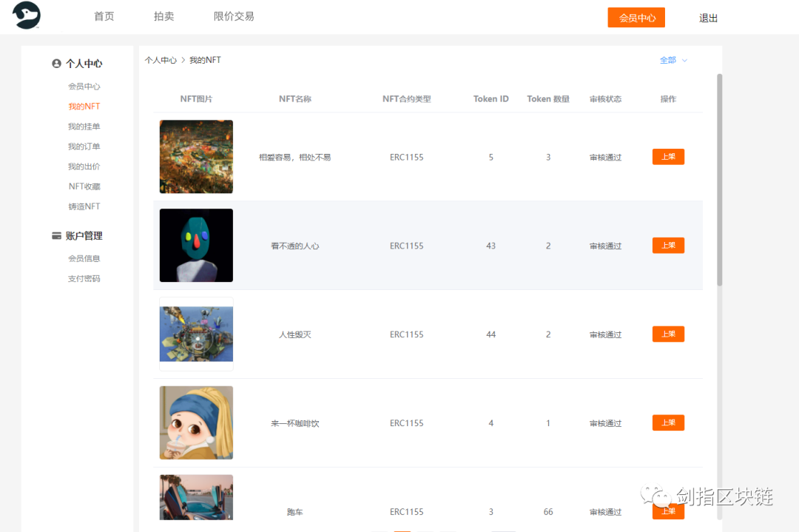
Task: Click 退出 to log out
Action: pos(708,17)
